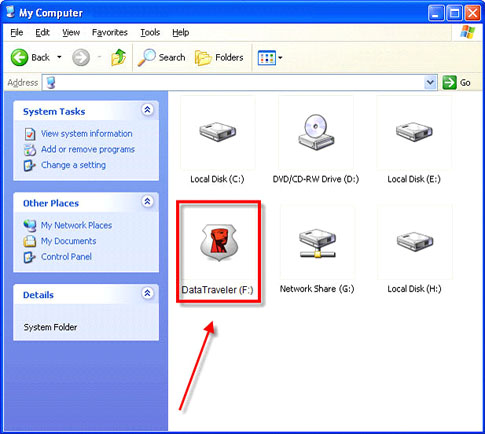Select the Local Disk (E:) icon

[x=414, y=132]
